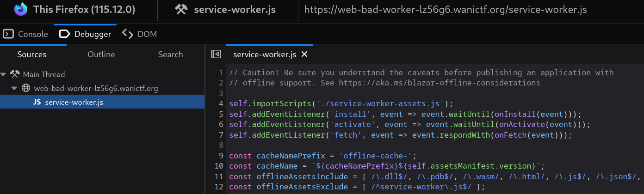Switch to the Outline tab
Screen dimensions: 644x194
pos(101,55)
